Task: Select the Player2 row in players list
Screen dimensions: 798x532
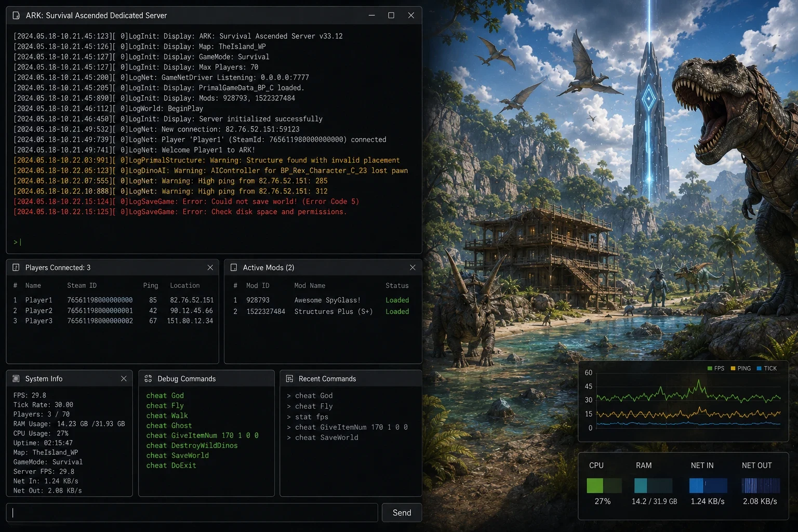Action: (113, 311)
